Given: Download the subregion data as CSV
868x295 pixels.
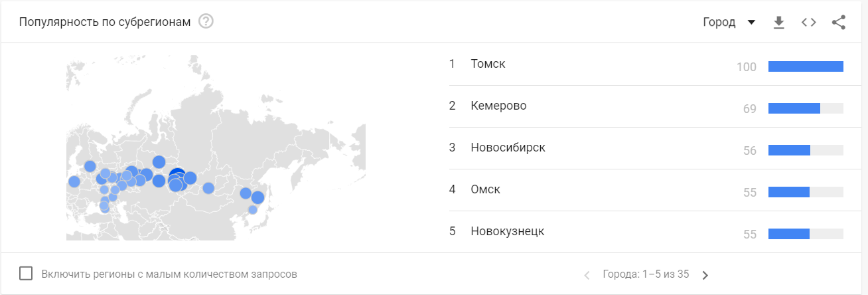Looking at the screenshot, I should coord(779,23).
